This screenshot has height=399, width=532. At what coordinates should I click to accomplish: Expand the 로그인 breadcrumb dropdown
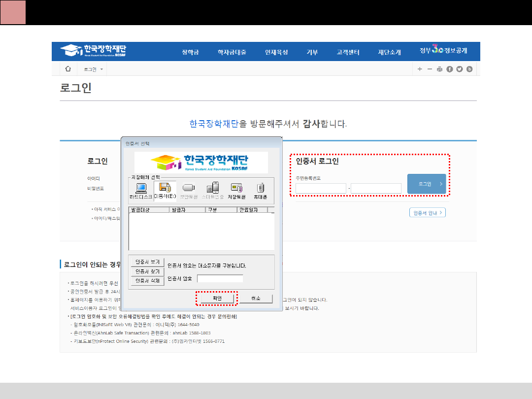click(94, 69)
